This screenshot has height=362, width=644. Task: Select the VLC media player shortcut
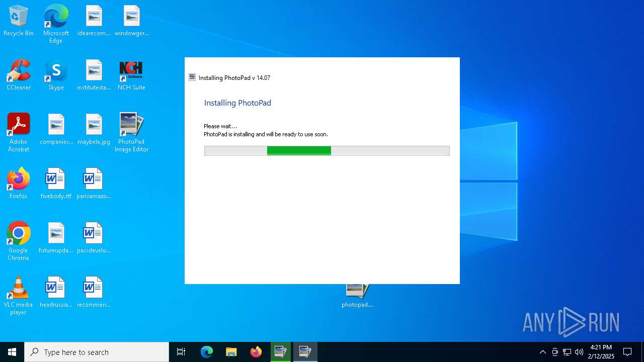(x=19, y=295)
